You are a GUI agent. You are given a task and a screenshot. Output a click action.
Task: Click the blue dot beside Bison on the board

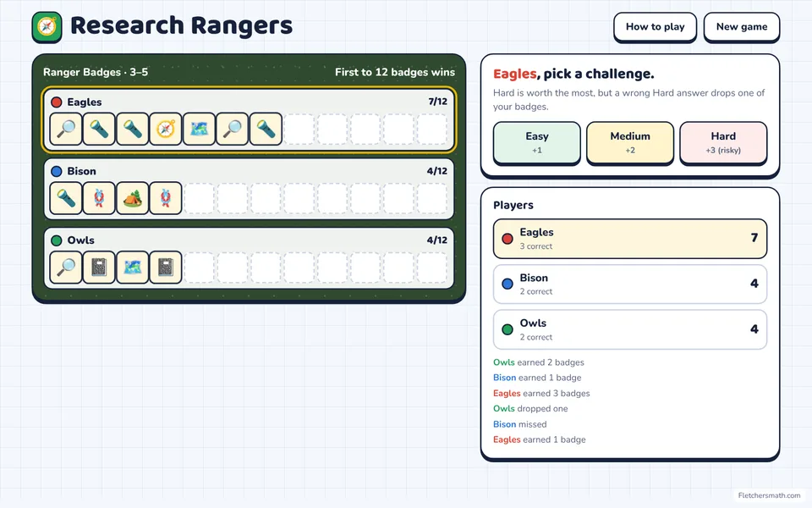57,171
